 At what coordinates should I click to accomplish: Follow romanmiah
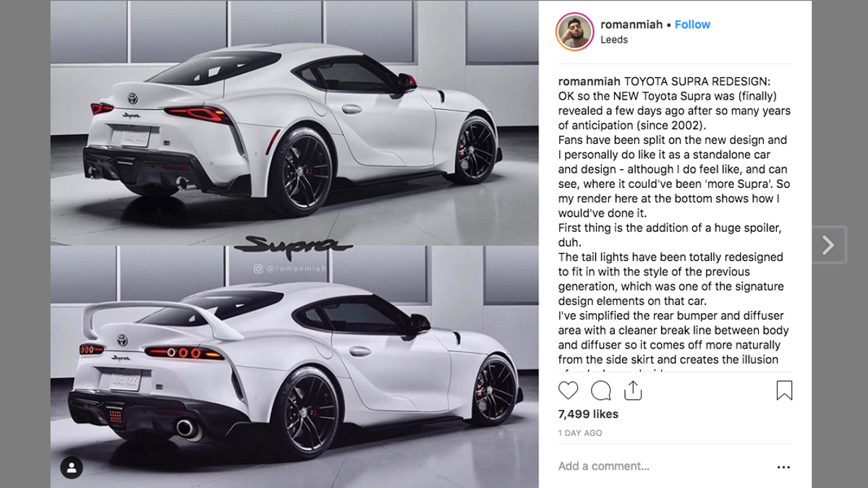(x=692, y=24)
